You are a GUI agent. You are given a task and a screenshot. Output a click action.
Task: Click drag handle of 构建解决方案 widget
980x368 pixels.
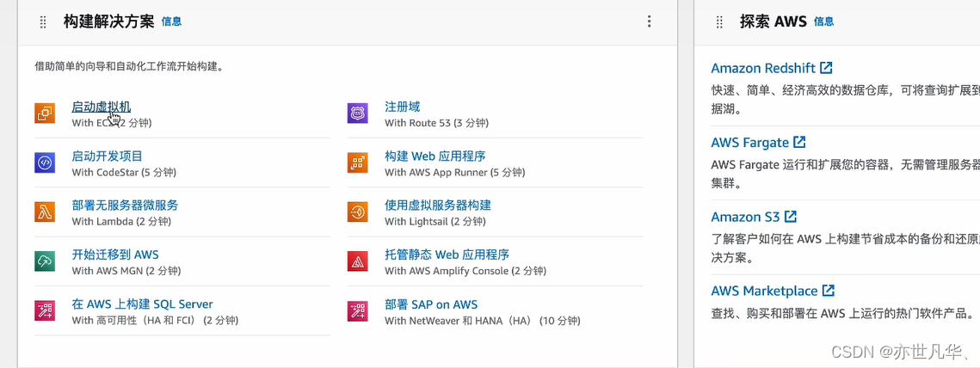(x=43, y=21)
